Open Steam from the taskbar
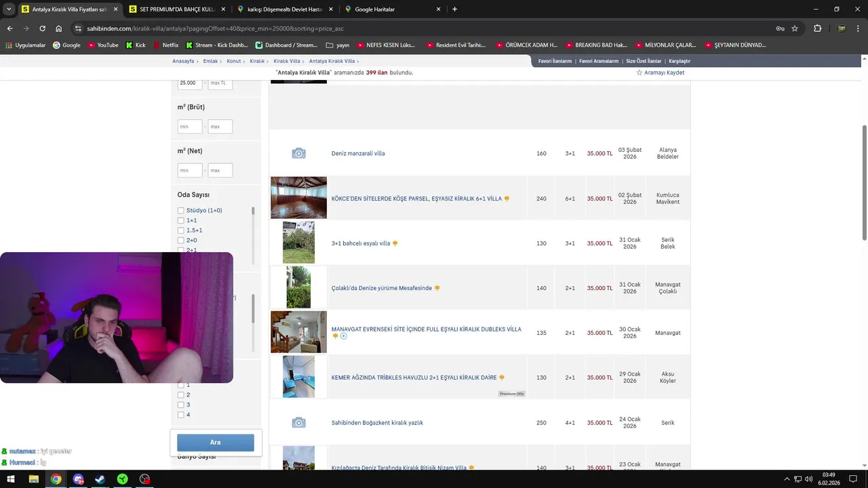 click(100, 479)
